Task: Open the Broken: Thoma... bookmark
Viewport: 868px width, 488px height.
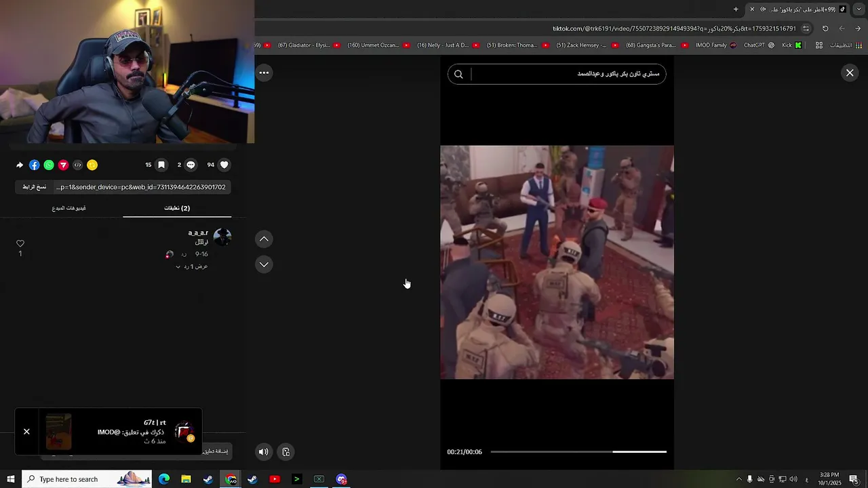Action: tap(517, 45)
